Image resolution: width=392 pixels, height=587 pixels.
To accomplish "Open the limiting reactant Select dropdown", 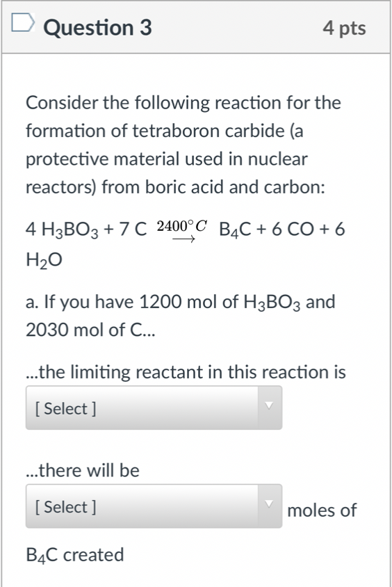I will pyautogui.click(x=154, y=408).
